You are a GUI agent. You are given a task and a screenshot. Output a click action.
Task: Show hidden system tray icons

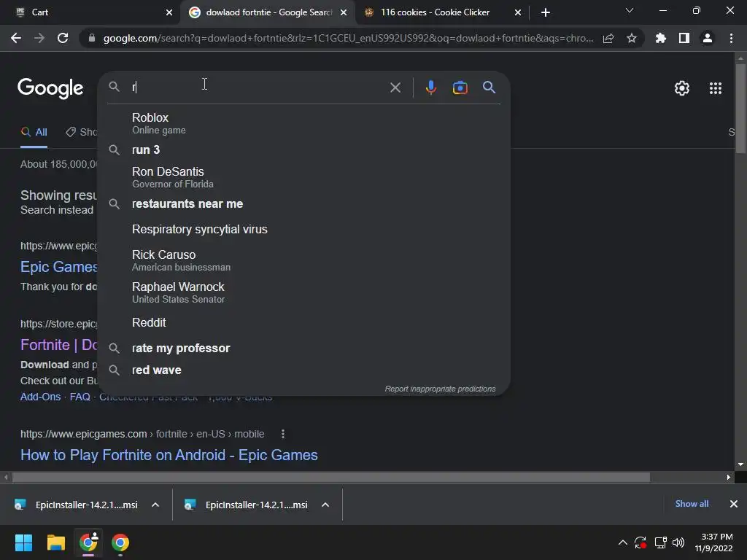[x=623, y=542]
